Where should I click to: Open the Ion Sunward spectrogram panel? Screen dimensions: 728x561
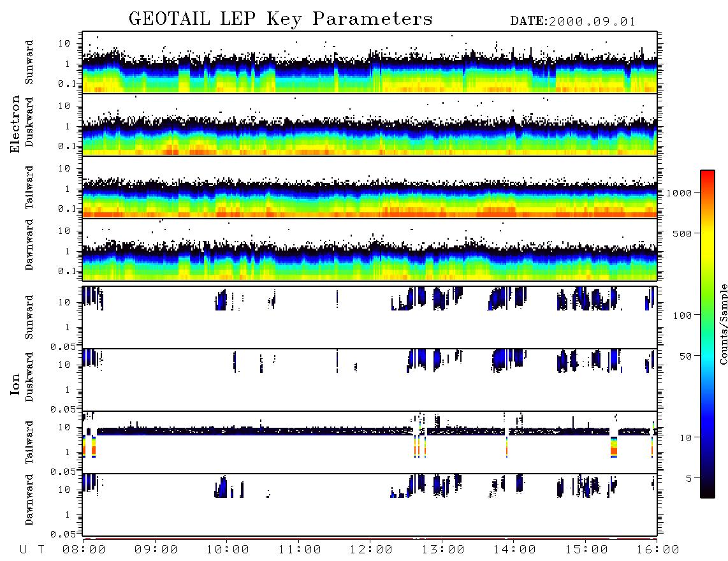point(370,317)
